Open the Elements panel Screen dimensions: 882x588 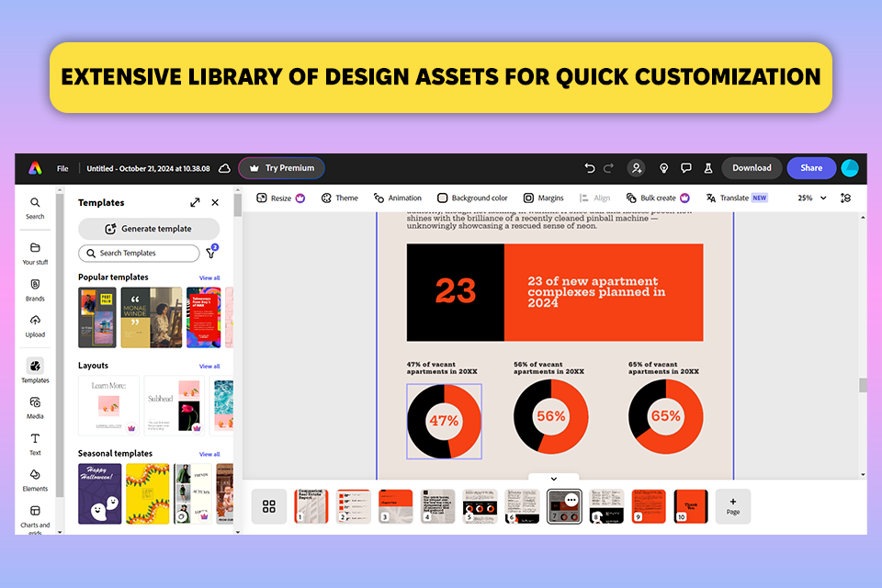(x=35, y=480)
